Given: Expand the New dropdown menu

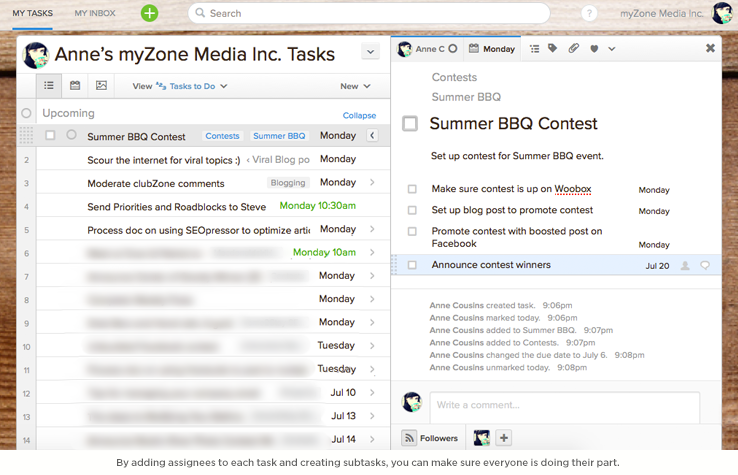Looking at the screenshot, I should point(355,86).
